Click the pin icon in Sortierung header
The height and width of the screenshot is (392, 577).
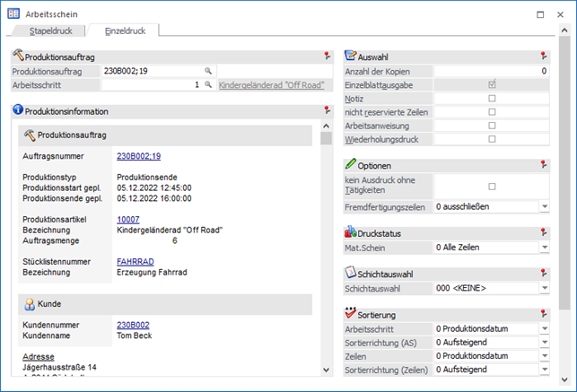point(544,315)
